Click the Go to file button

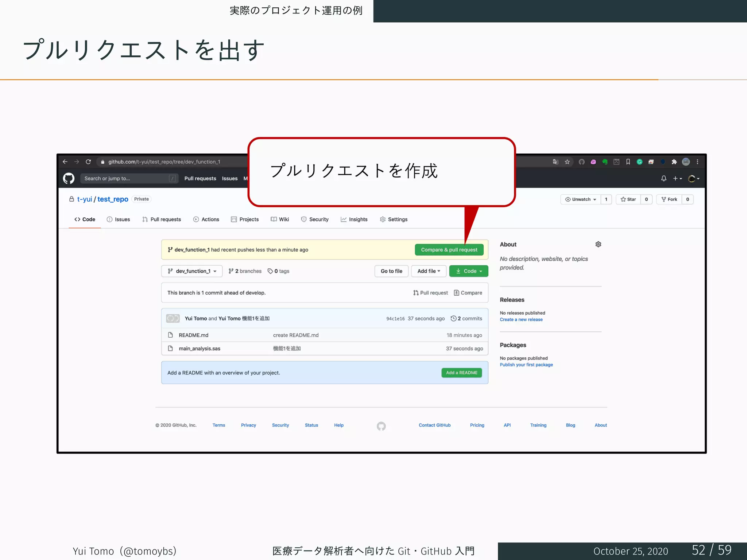click(391, 271)
